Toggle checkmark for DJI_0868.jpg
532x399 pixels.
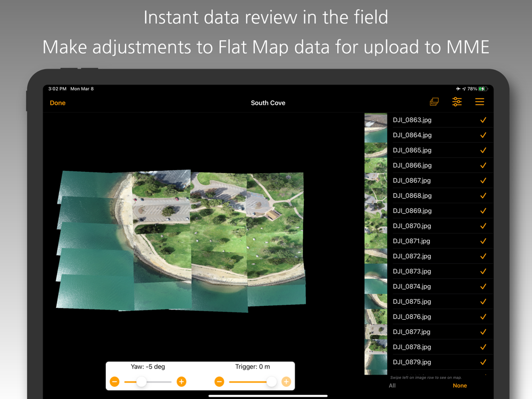[483, 195]
